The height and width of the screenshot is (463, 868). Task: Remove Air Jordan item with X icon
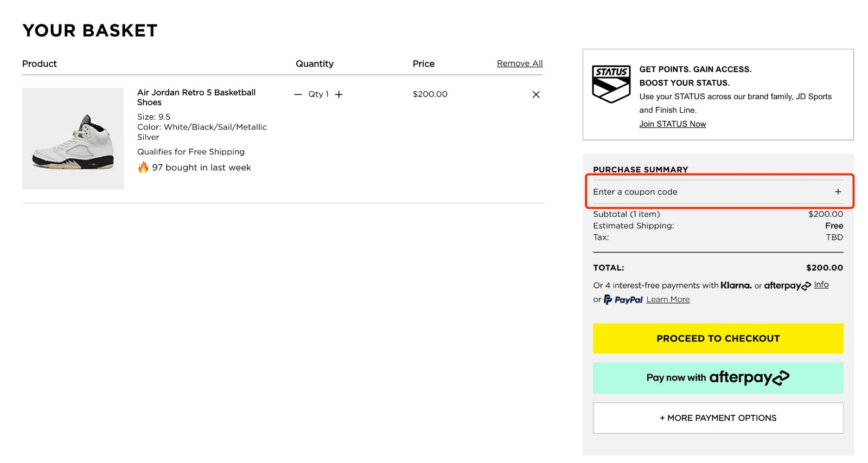(536, 94)
